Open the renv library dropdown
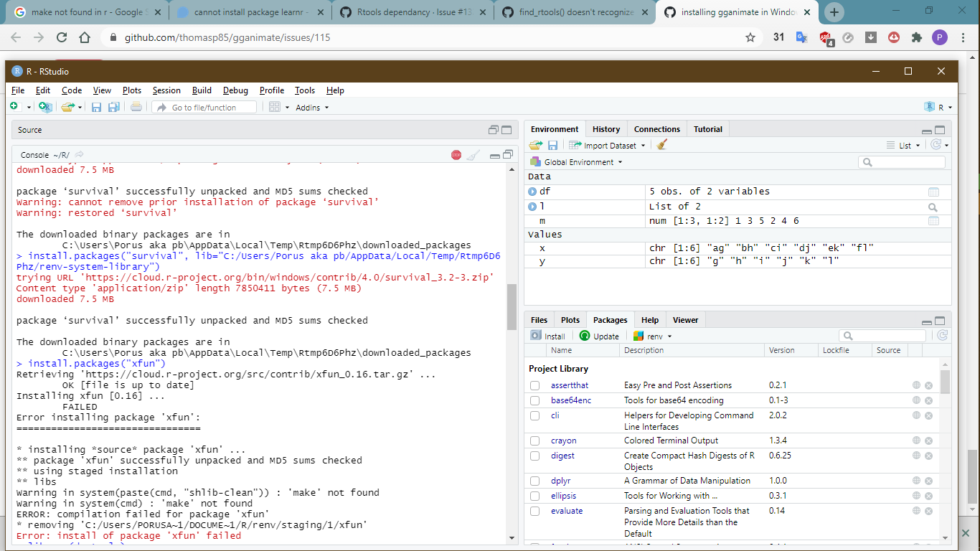This screenshot has height=551, width=980. (653, 335)
